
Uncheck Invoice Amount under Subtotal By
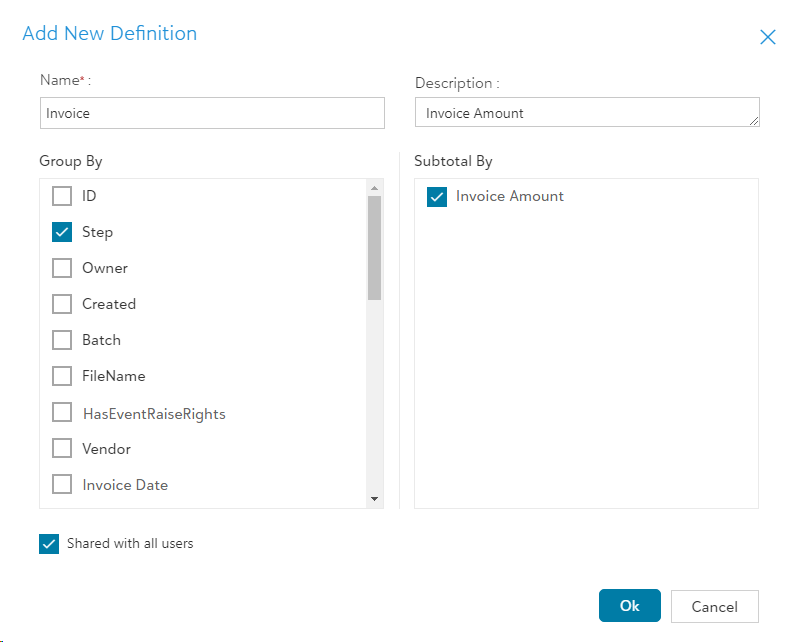click(437, 197)
